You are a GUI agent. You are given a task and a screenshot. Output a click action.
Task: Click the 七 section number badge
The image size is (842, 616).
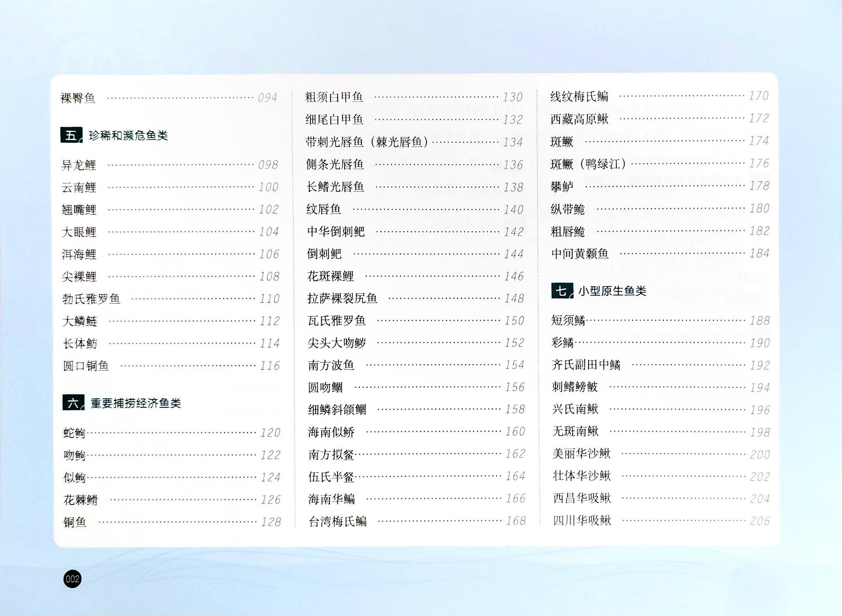(x=562, y=291)
